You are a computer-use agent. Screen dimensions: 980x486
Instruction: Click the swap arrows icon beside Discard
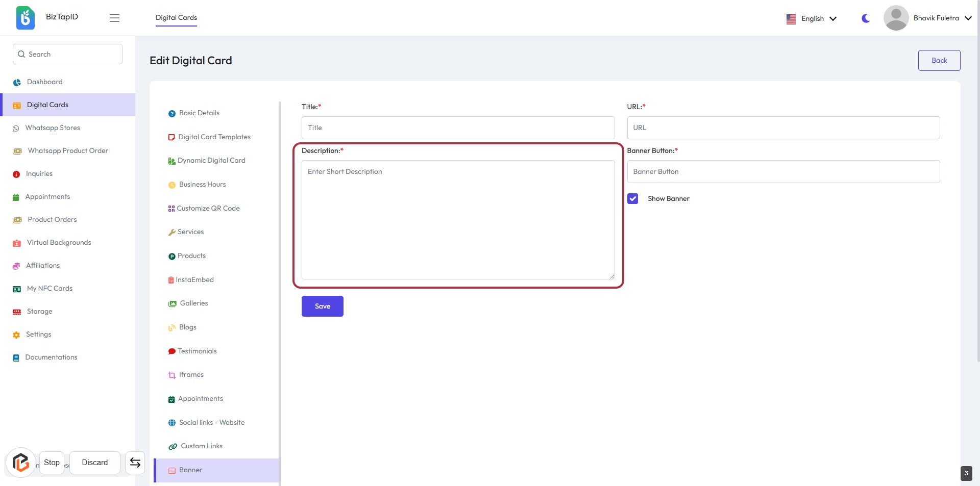click(x=135, y=463)
